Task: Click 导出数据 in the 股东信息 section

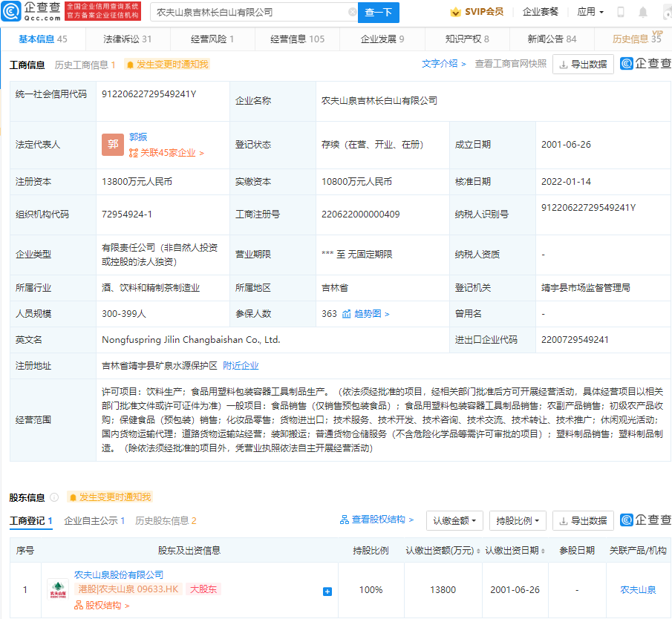Action: coord(584,520)
